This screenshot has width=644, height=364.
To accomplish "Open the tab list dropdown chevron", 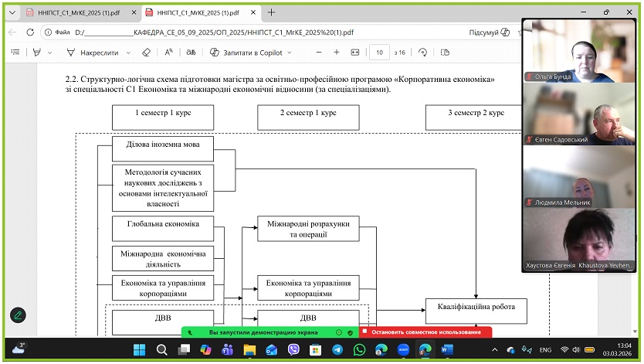I will (9, 12).
